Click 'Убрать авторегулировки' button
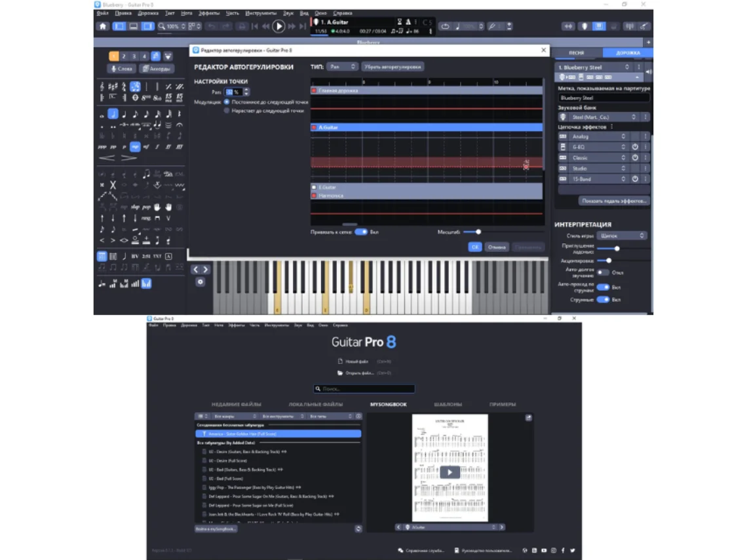Viewport: 747px width, 560px height. point(393,67)
